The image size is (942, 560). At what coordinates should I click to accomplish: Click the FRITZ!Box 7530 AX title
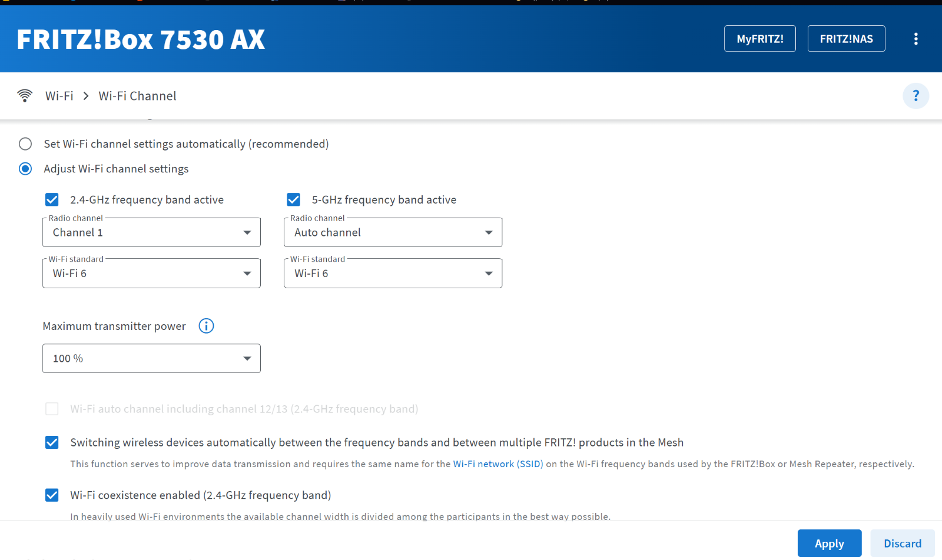point(141,39)
